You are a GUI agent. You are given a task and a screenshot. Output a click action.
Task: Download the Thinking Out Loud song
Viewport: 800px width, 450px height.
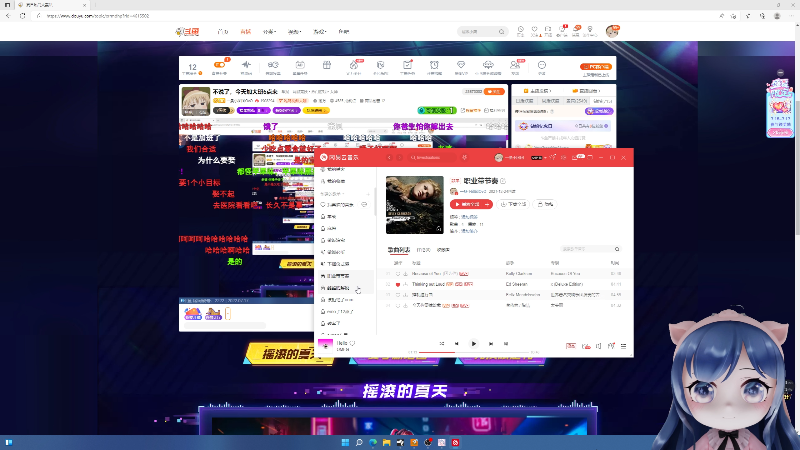405,284
